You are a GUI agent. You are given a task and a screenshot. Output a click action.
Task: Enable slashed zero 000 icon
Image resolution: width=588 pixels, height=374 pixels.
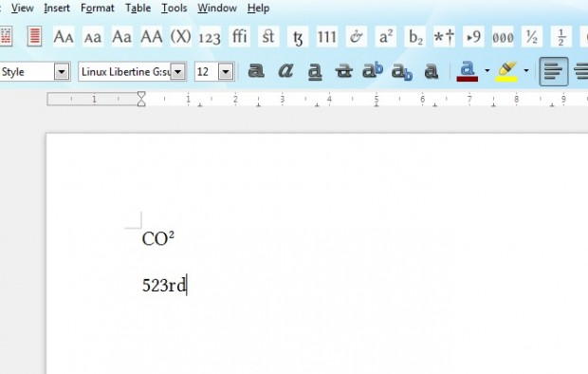pos(503,37)
